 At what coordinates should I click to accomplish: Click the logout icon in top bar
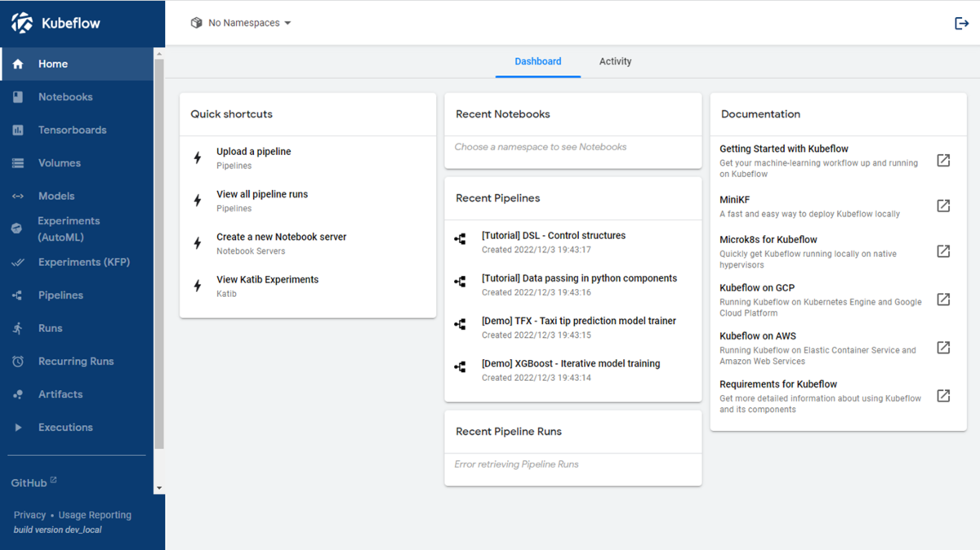961,23
